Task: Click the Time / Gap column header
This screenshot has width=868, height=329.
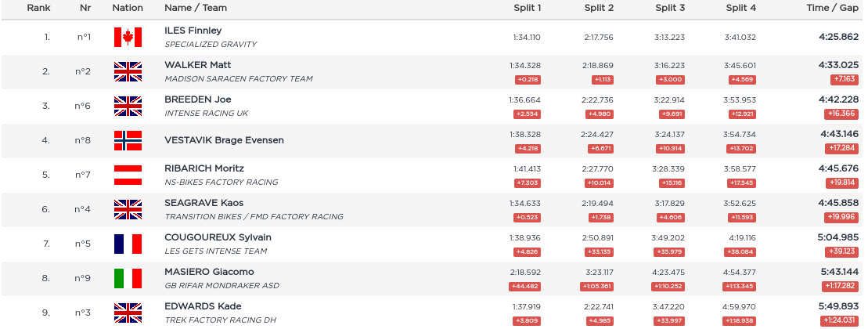Action: [833, 8]
